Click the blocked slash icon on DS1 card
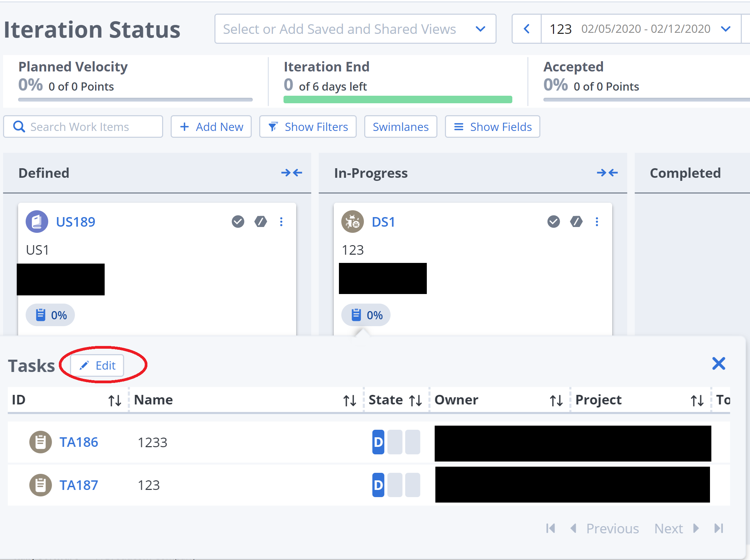This screenshot has width=750, height=560. (x=576, y=222)
